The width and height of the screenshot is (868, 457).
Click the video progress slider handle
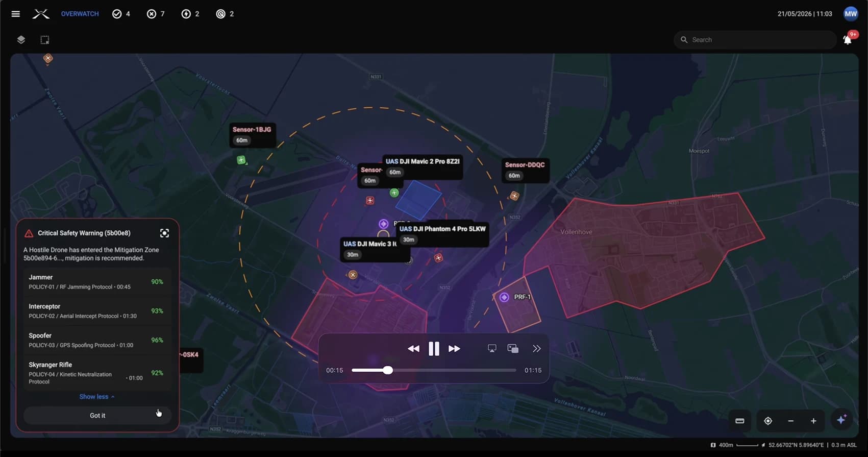click(388, 370)
